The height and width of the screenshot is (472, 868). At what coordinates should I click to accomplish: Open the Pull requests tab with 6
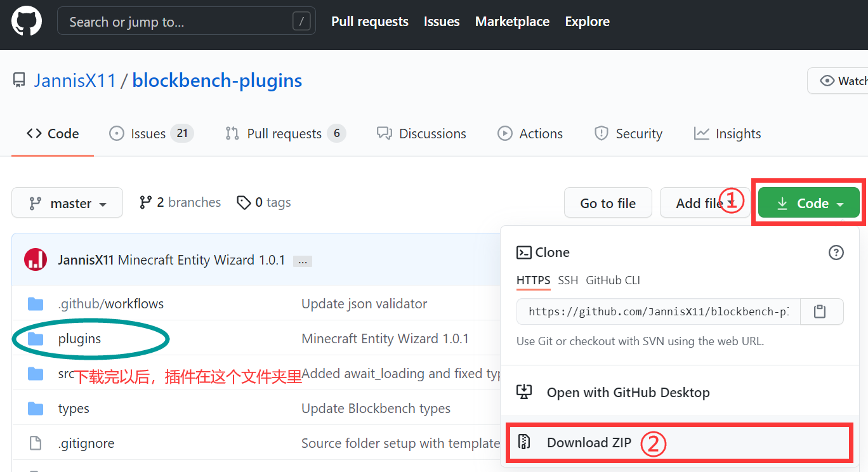click(285, 134)
